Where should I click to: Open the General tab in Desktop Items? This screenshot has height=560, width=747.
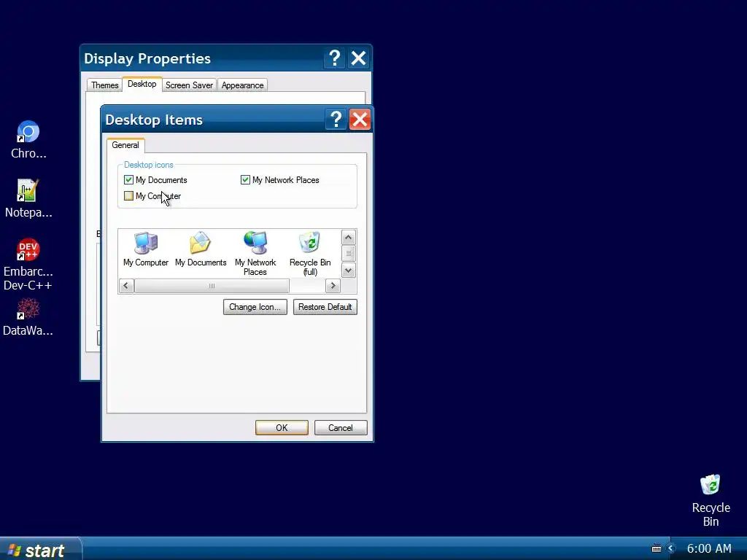coord(125,145)
